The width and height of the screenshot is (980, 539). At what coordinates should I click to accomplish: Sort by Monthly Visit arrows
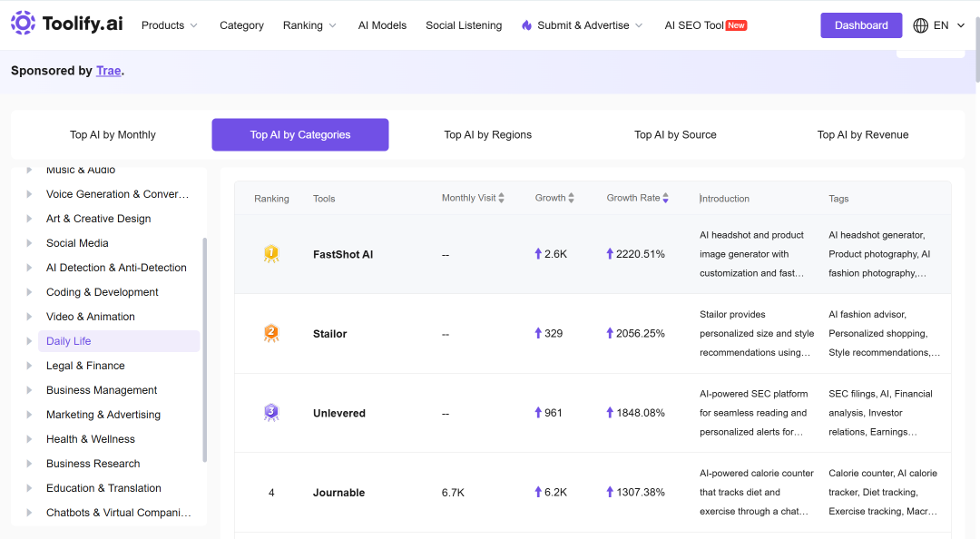[501, 198]
